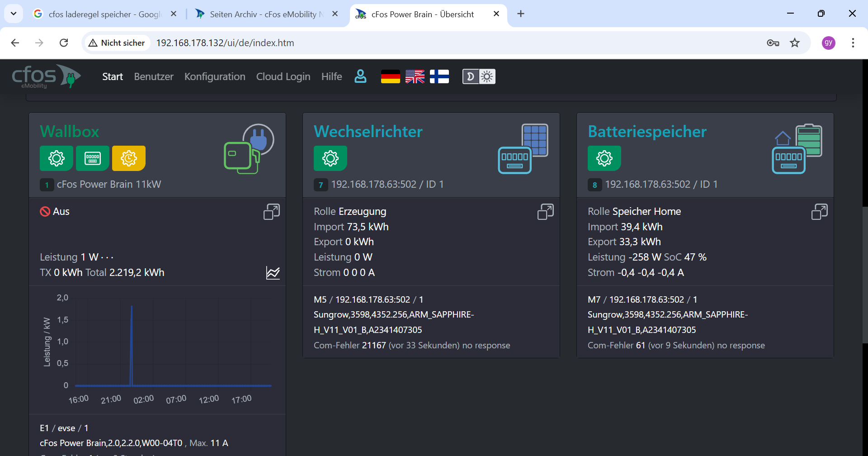Click the cFos eMobility logo
This screenshot has height=456, width=868.
click(x=46, y=76)
